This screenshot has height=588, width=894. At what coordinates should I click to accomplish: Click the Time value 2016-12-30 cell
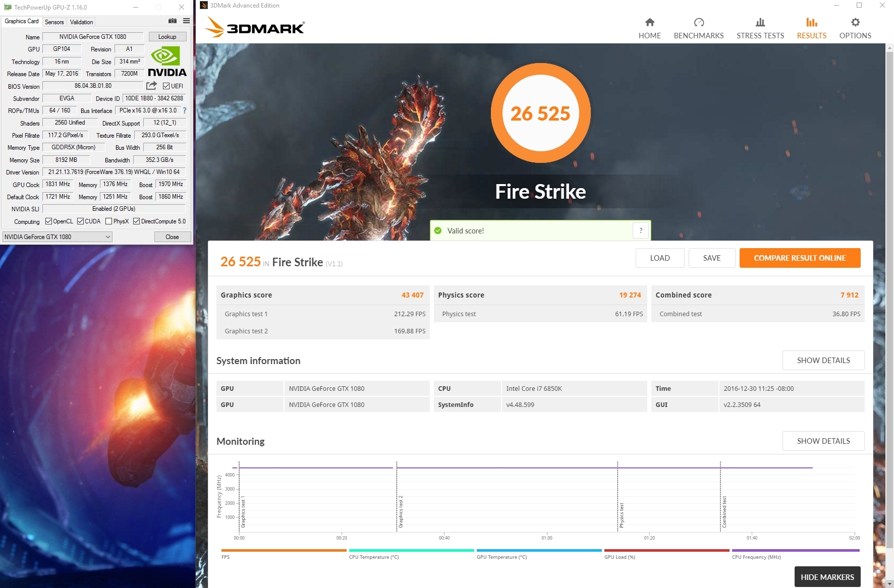click(x=792, y=388)
